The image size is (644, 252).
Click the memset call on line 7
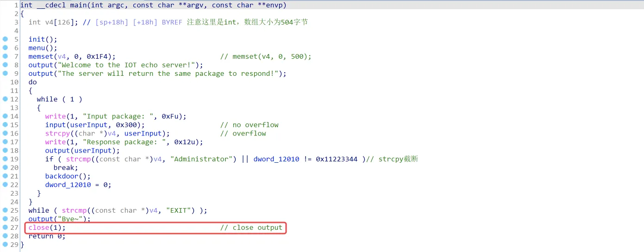[41, 56]
